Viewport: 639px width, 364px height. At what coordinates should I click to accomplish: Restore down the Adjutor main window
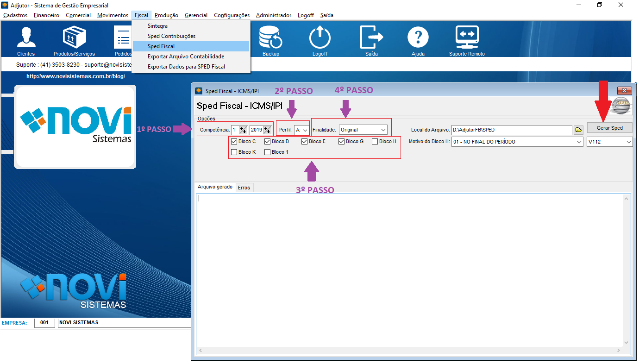coord(600,5)
